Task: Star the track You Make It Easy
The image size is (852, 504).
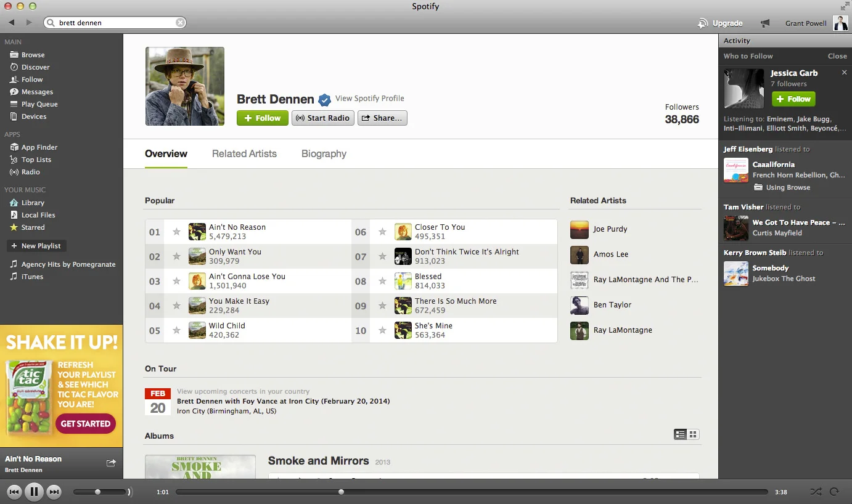Action: click(176, 306)
